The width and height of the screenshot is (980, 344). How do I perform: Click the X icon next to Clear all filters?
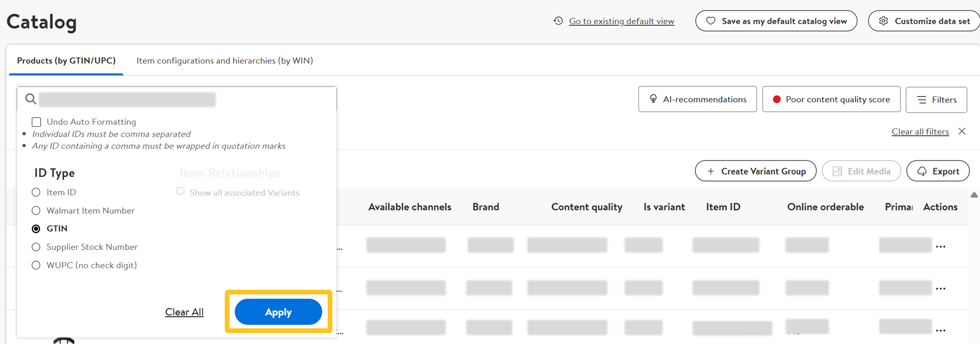[962, 132]
